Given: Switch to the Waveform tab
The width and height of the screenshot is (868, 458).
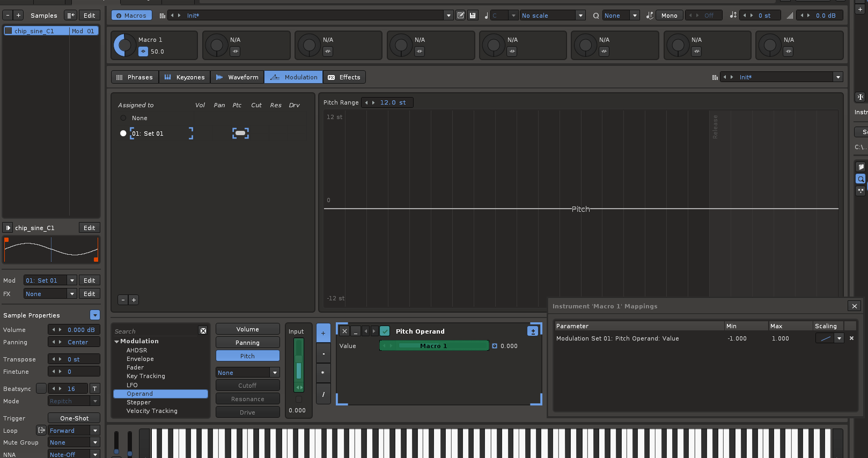Looking at the screenshot, I should (x=237, y=77).
